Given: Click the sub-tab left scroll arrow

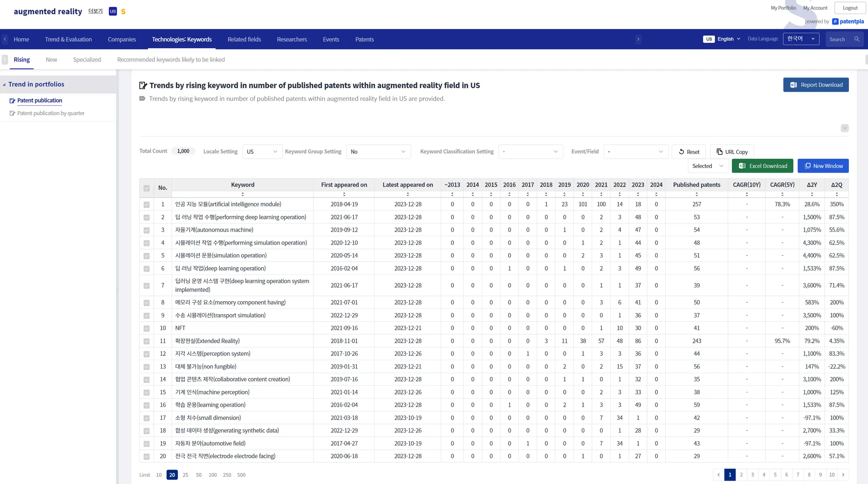Looking at the screenshot, I should (x=5, y=60).
